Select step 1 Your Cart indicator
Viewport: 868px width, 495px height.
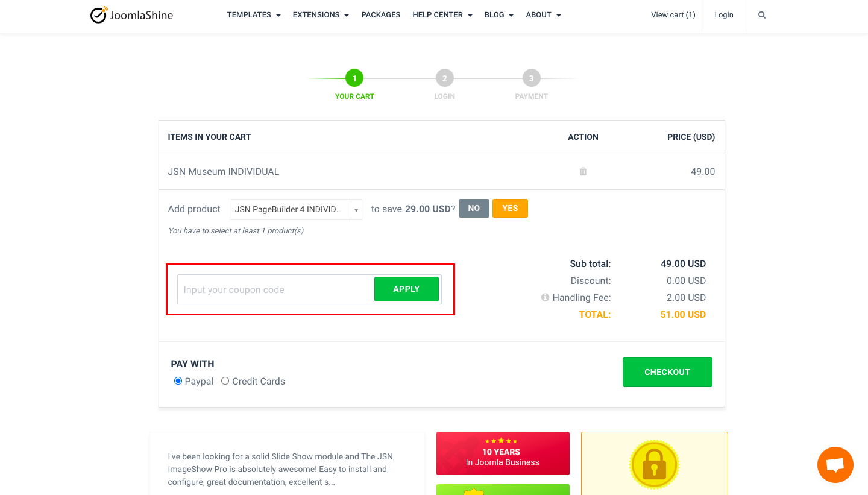[354, 78]
